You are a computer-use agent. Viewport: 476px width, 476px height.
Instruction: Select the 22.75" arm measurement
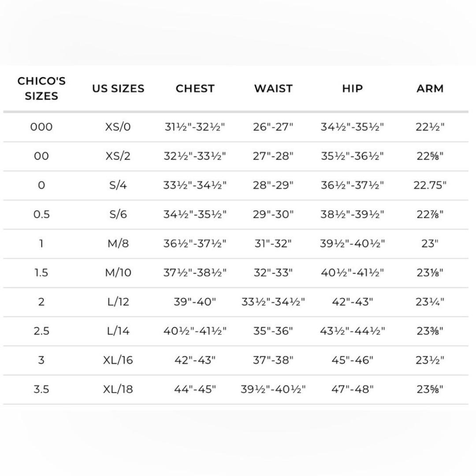(x=430, y=185)
